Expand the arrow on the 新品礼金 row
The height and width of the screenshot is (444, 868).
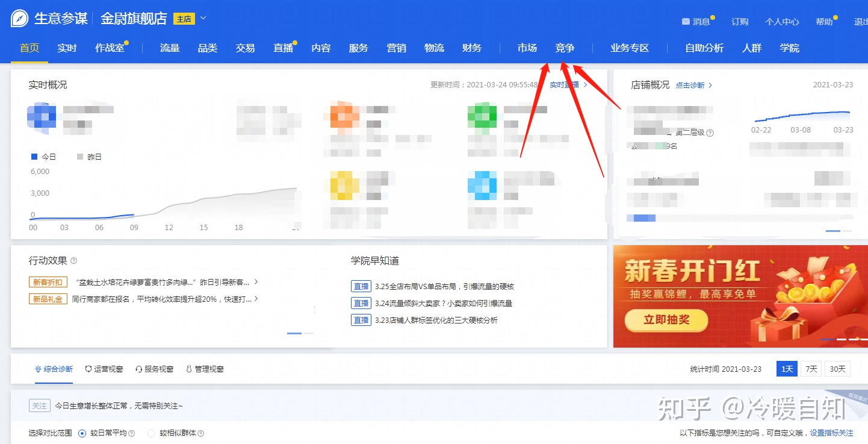256,298
